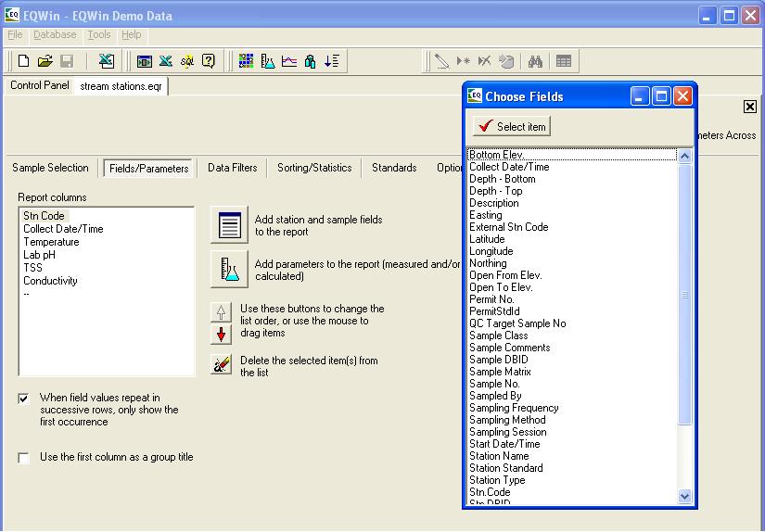Select 'Temperature' in Report columns

pyautogui.click(x=51, y=242)
